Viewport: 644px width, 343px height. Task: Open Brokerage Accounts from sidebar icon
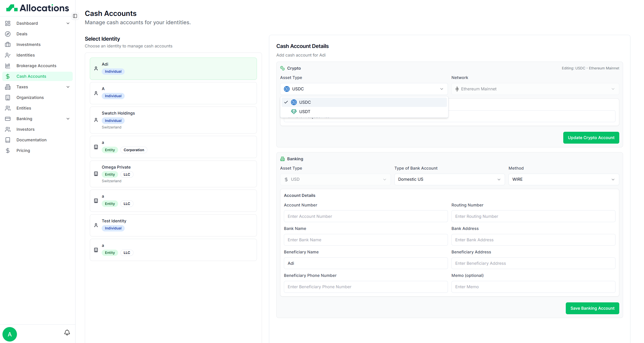tap(8, 66)
